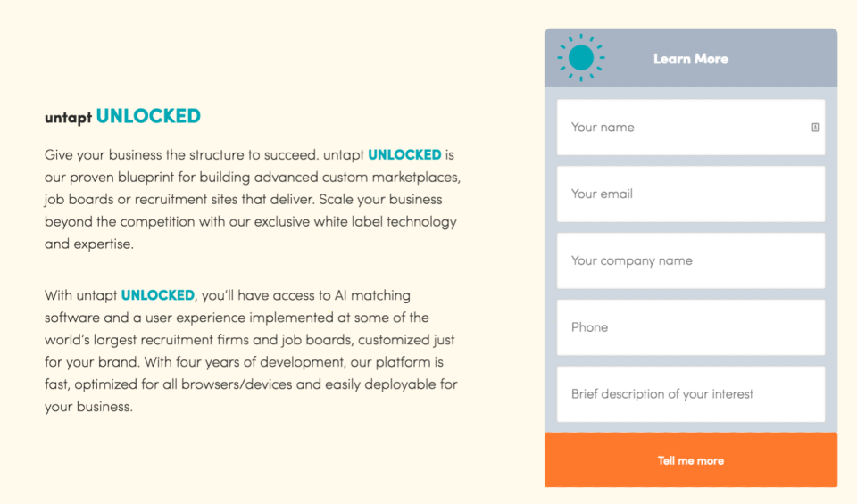Focus the Your name input field
Screen dimensions: 857x504
pos(691,128)
